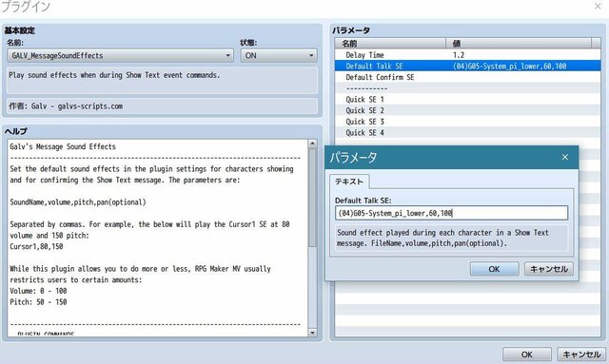Select the Quick SE 2 parameter row
The width and height of the screenshot is (609, 364).
[x=467, y=110]
